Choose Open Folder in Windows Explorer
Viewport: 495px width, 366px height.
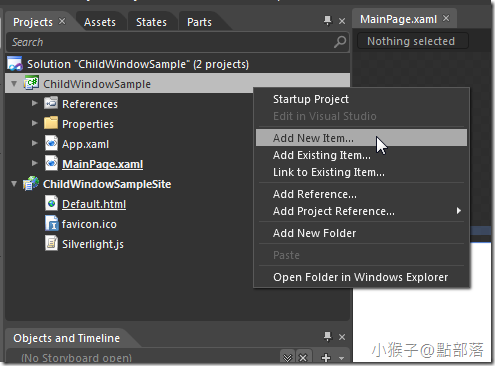(361, 277)
